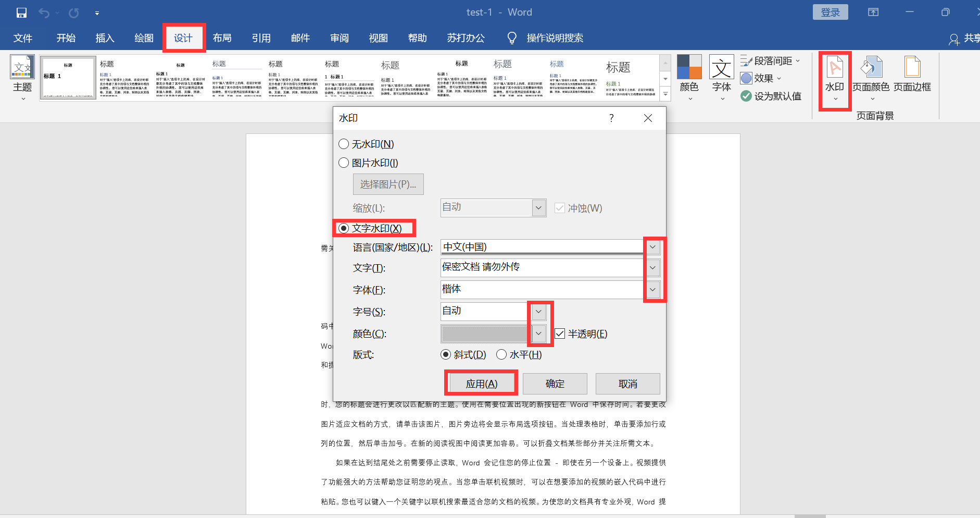Switch to the 帮助 tab
The height and width of the screenshot is (518, 980).
point(418,38)
